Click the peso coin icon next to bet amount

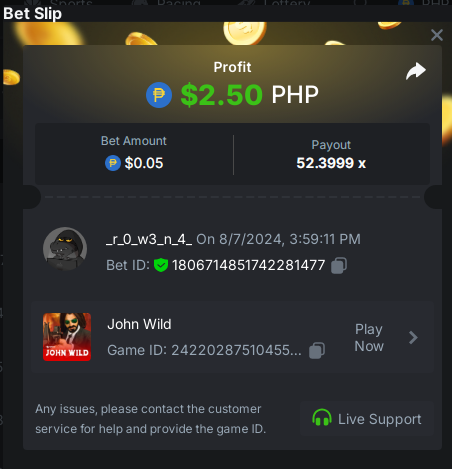(113, 163)
